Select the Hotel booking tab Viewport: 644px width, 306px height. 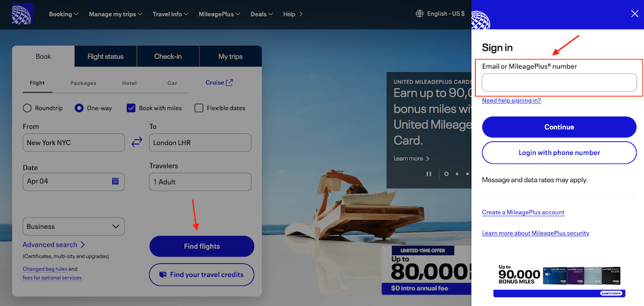129,83
